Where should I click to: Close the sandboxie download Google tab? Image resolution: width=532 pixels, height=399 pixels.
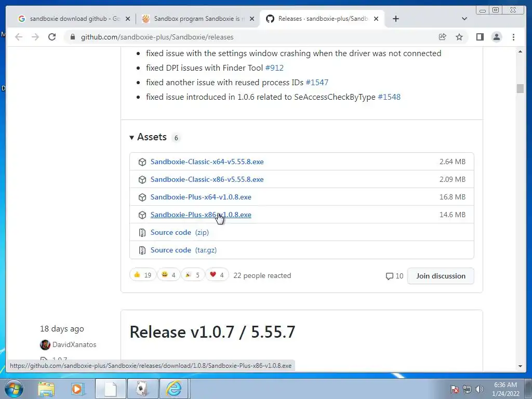[128, 19]
